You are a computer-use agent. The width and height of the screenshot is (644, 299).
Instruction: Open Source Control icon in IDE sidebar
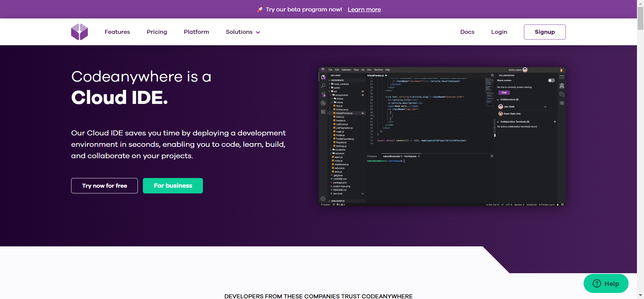[x=323, y=95]
